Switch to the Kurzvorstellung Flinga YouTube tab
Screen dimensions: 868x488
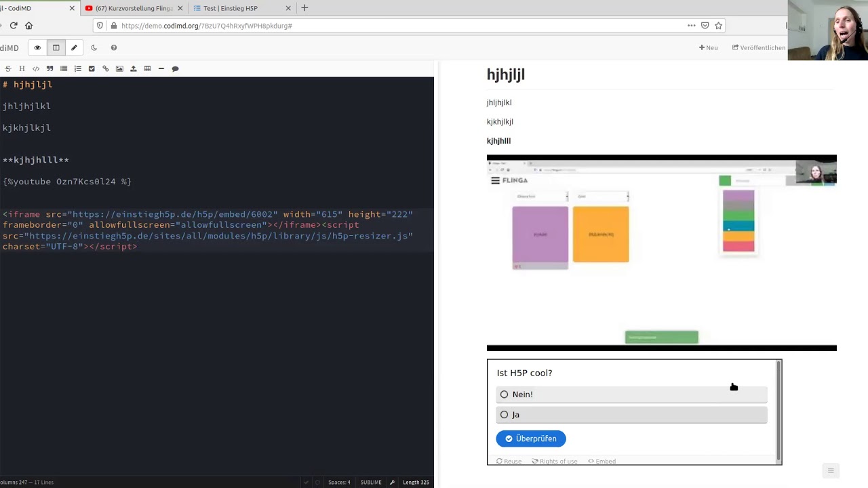pos(134,8)
